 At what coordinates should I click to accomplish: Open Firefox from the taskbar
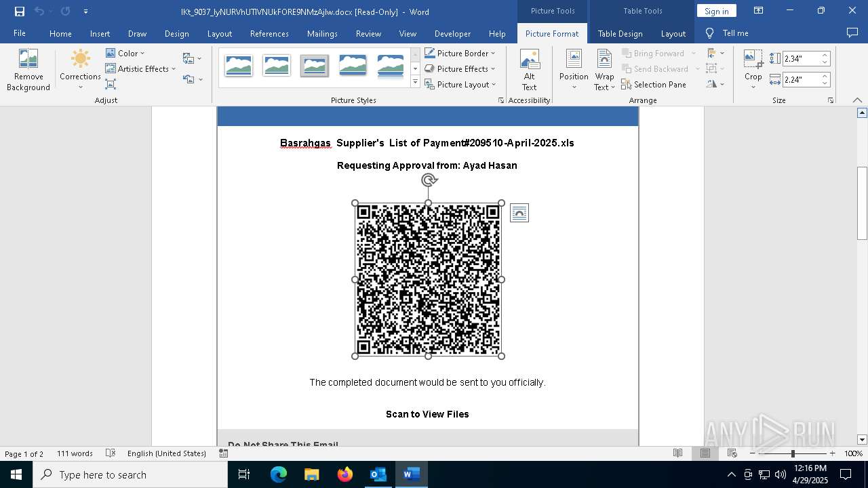coord(345,474)
